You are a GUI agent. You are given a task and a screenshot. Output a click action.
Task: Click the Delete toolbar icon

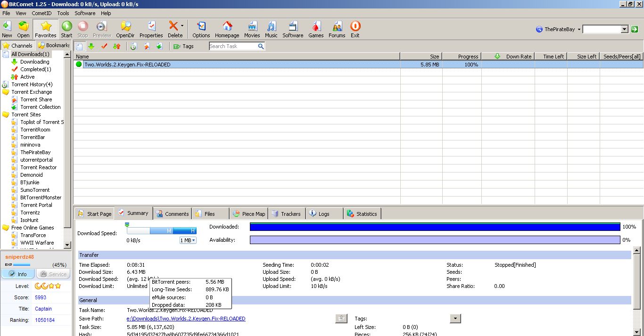(174, 29)
